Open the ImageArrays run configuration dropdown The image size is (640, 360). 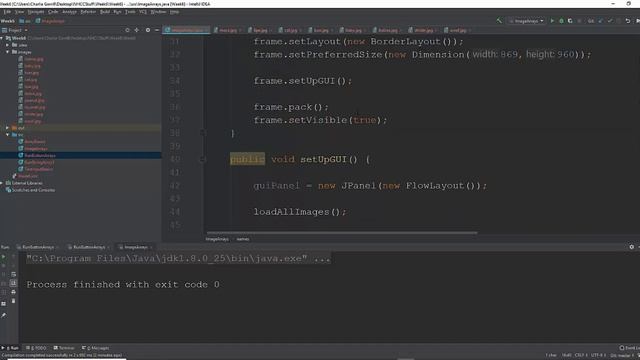[x=527, y=21]
